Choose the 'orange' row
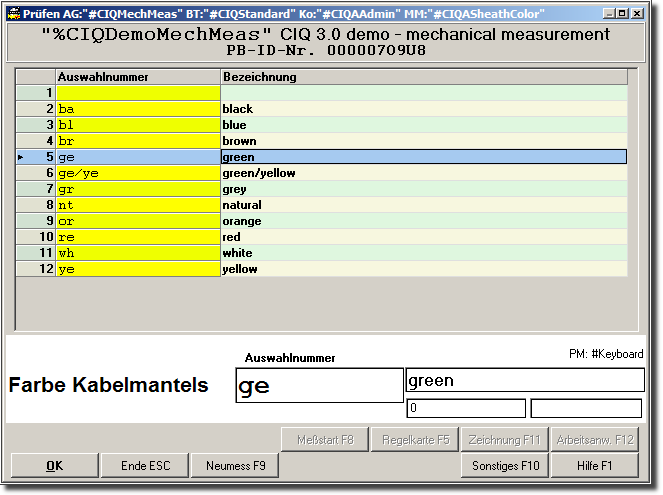Screen dimensions: 663x495 coord(423,221)
